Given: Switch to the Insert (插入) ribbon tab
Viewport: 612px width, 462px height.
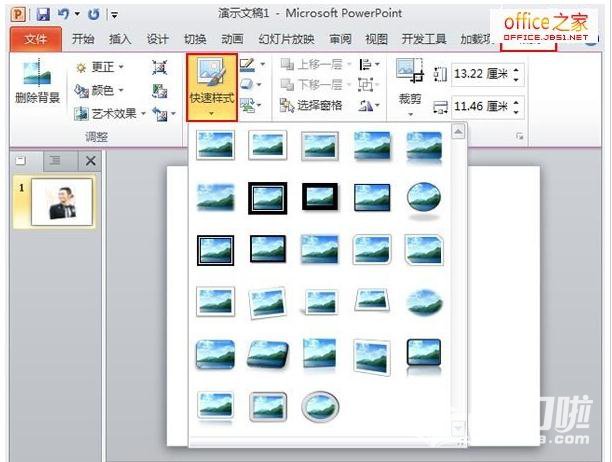Looking at the screenshot, I should coord(120,40).
